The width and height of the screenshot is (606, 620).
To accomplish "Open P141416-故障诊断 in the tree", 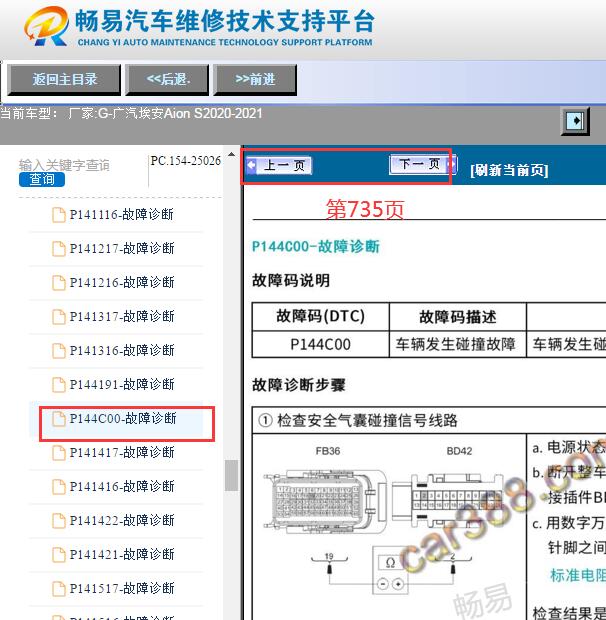I will pos(122,486).
